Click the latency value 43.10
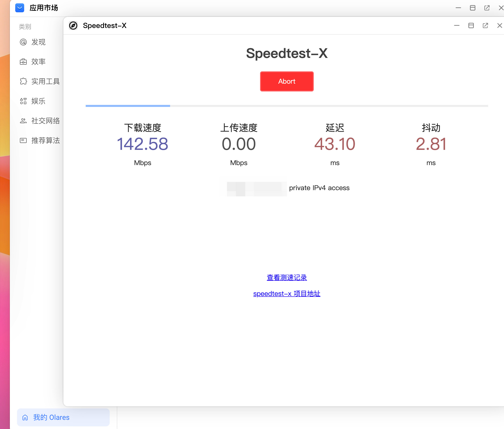Image resolution: width=504 pixels, height=429 pixels. (x=335, y=144)
